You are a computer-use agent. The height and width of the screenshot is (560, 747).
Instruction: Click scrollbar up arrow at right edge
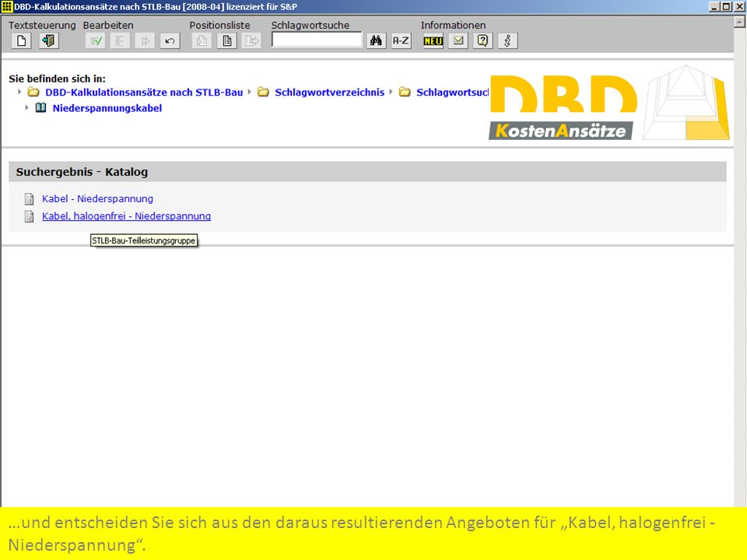pos(739,22)
